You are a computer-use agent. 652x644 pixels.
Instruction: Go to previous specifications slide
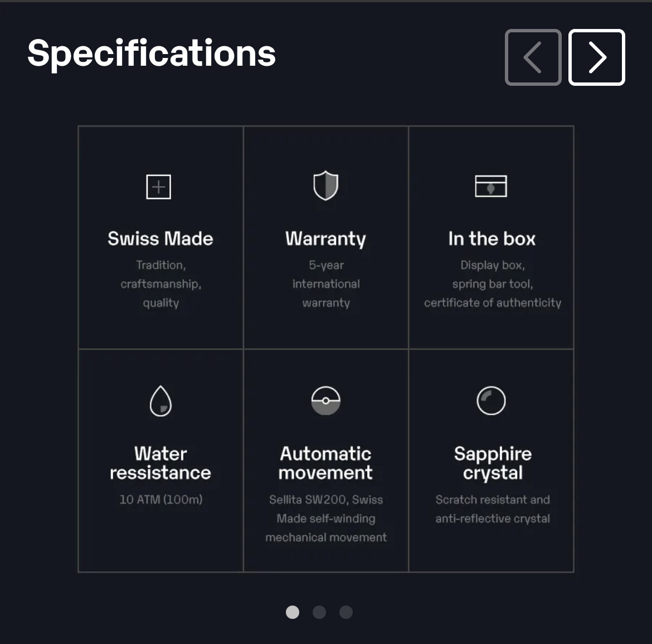(x=533, y=57)
